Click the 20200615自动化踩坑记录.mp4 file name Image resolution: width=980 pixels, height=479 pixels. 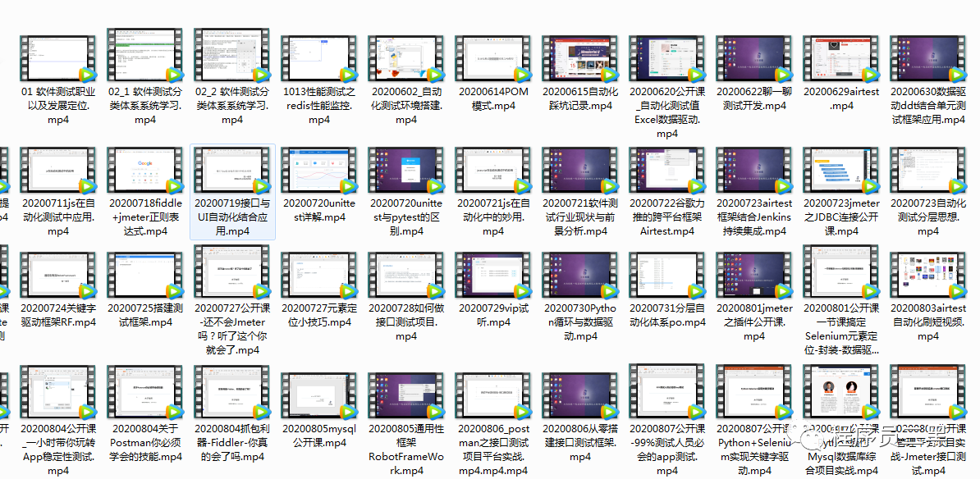580,98
